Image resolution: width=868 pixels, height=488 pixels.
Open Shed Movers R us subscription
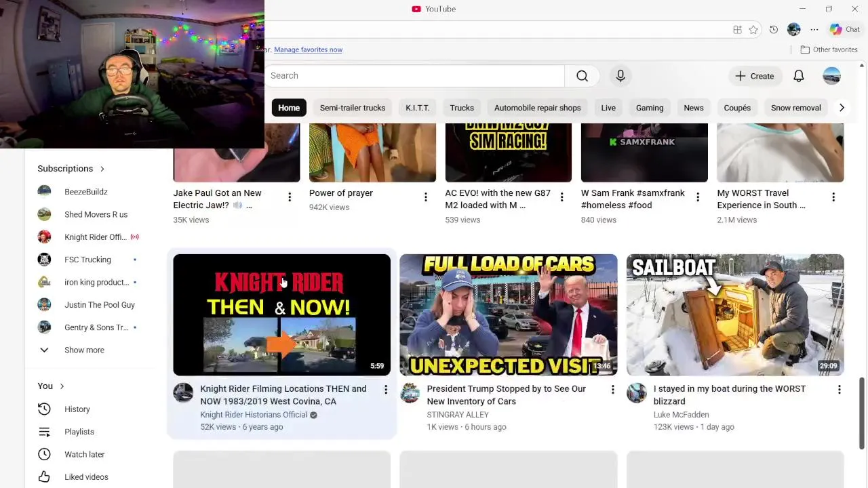tap(95, 214)
